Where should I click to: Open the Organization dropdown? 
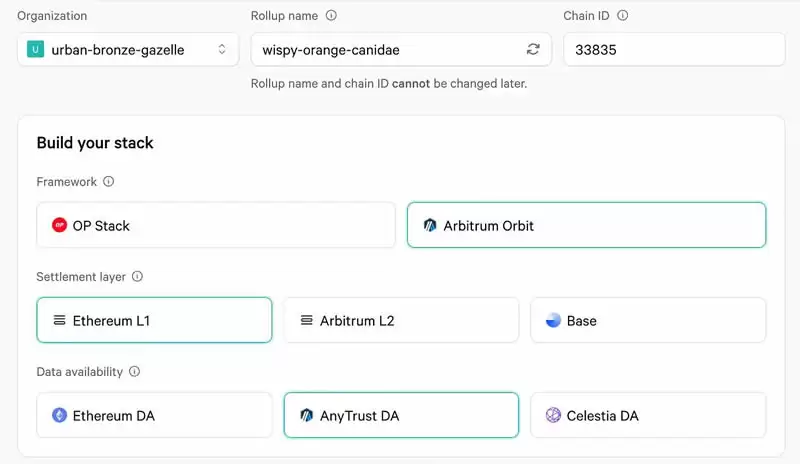coord(128,49)
